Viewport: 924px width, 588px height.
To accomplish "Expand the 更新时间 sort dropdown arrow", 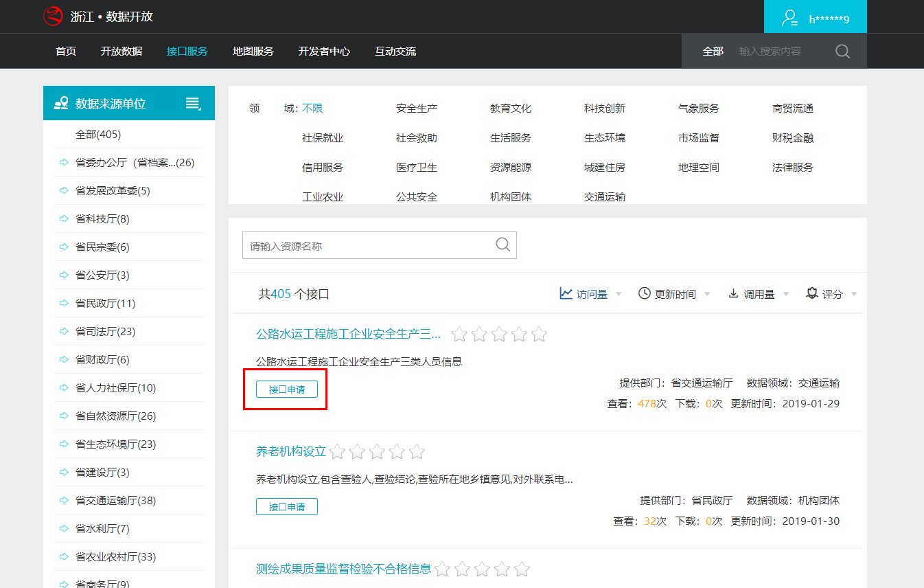I will (x=707, y=294).
